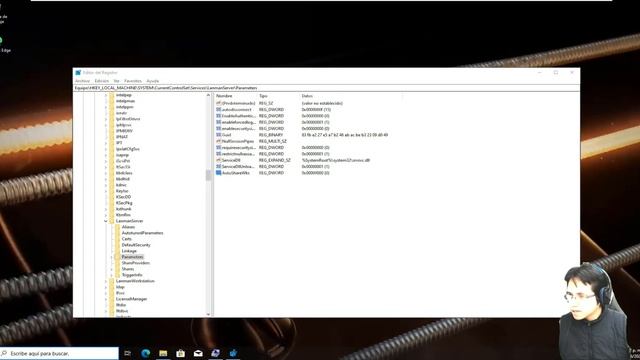640x360 pixels.
Task: Click the key tree vertical scrollbar thumb
Action: click(208, 175)
